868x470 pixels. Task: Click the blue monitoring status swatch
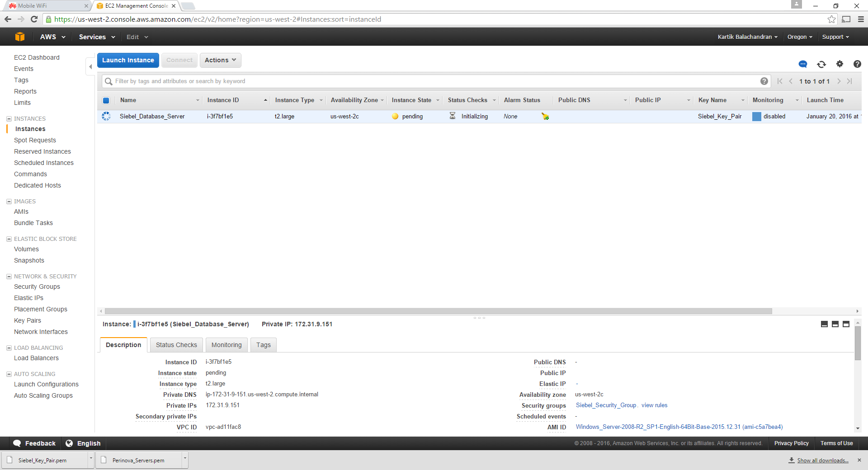tap(756, 117)
